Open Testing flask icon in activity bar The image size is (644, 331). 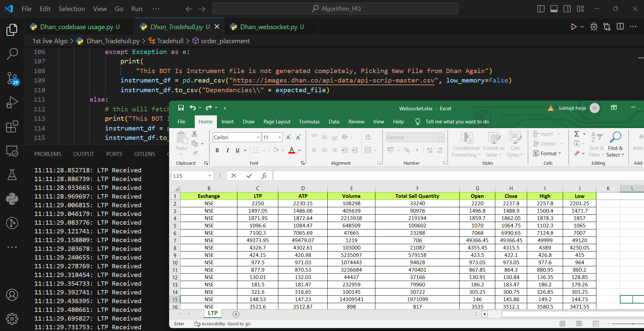pyautogui.click(x=12, y=175)
